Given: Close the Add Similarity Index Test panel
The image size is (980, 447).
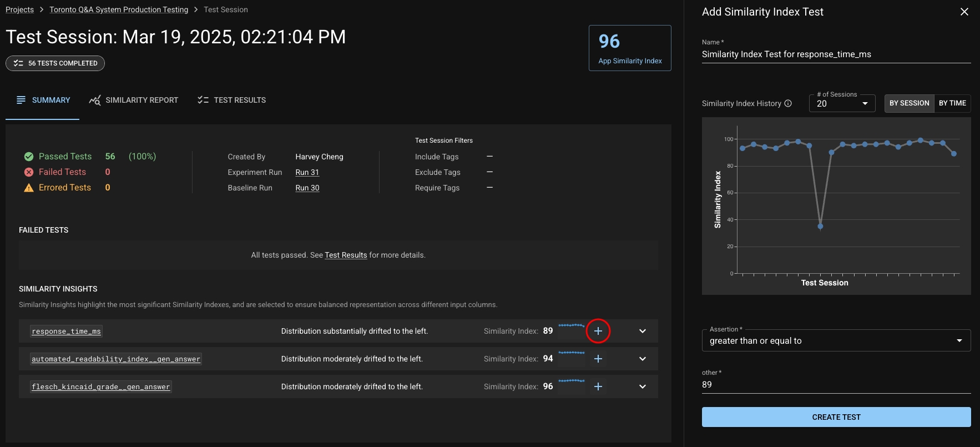Looking at the screenshot, I should [964, 12].
